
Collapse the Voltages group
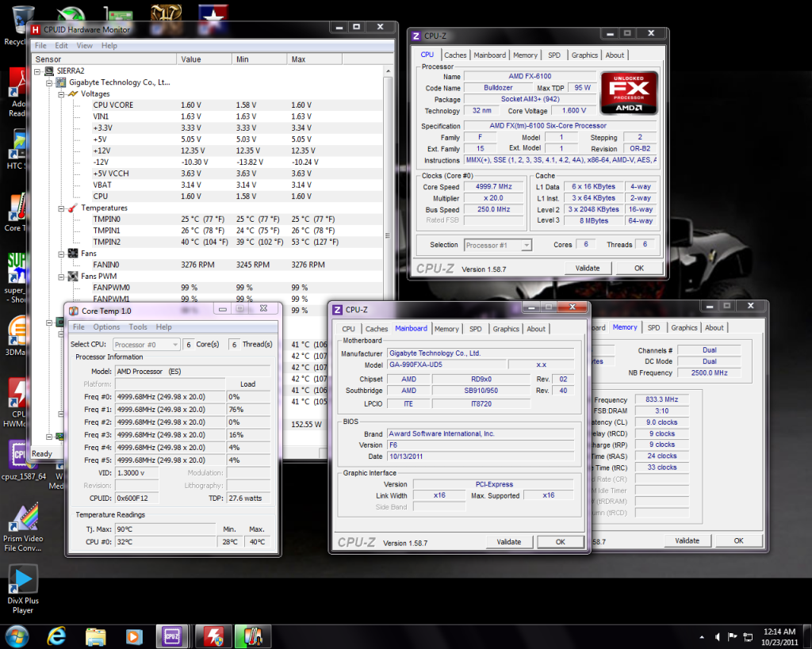[61, 94]
